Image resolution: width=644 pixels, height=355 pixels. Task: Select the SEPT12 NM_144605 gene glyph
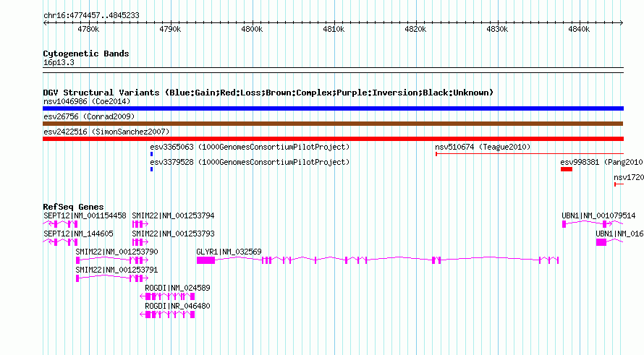[60, 242]
